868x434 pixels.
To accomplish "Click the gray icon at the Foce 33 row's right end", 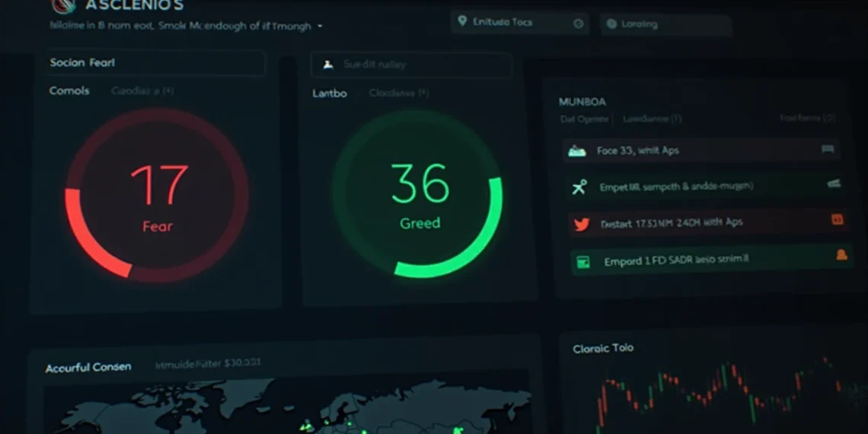I will 828,150.
